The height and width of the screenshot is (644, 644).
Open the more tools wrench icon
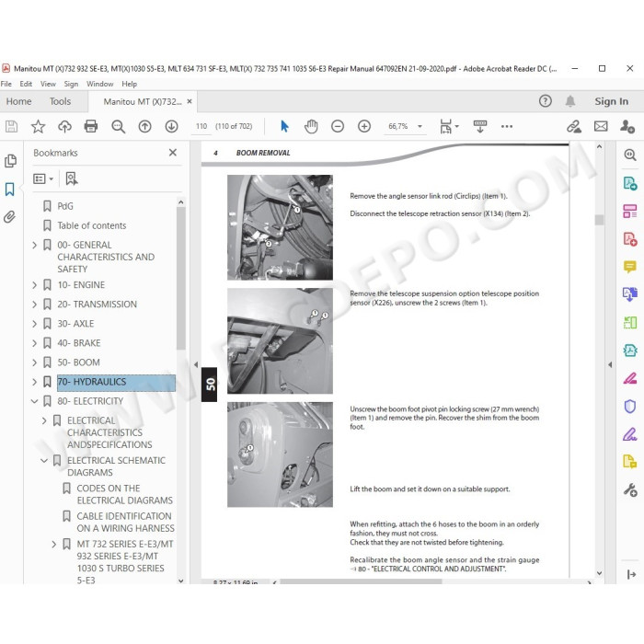coord(629,490)
